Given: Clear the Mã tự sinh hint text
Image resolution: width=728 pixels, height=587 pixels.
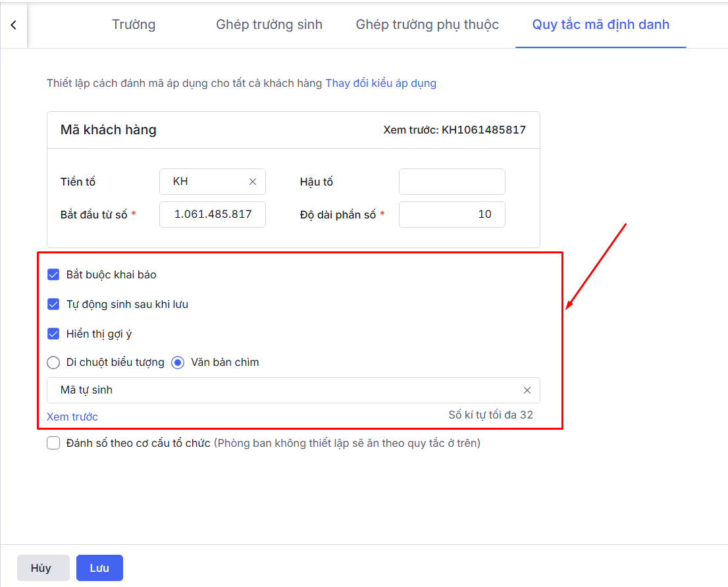Looking at the screenshot, I should pos(527,390).
